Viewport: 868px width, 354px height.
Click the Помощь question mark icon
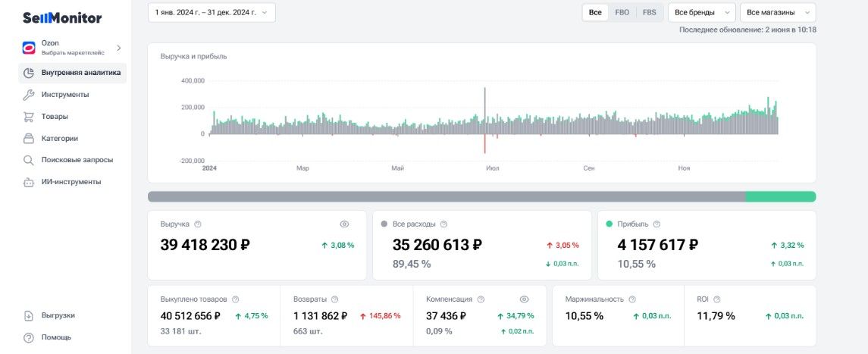(28, 337)
